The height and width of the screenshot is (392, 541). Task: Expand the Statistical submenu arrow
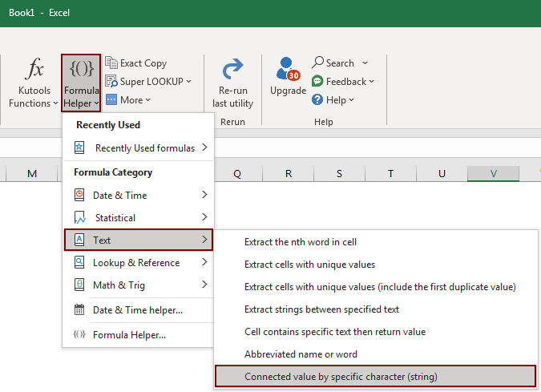pos(204,217)
